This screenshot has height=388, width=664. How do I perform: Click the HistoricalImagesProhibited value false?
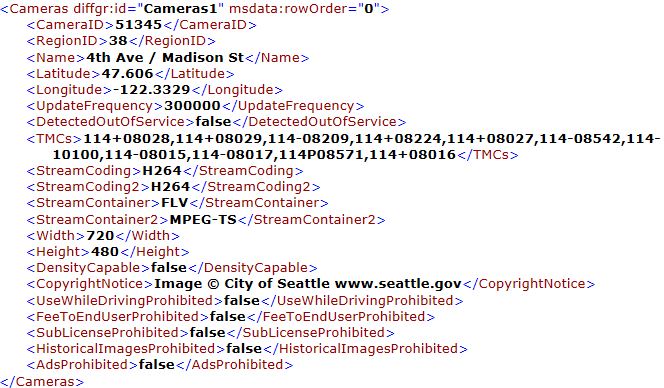point(244,349)
